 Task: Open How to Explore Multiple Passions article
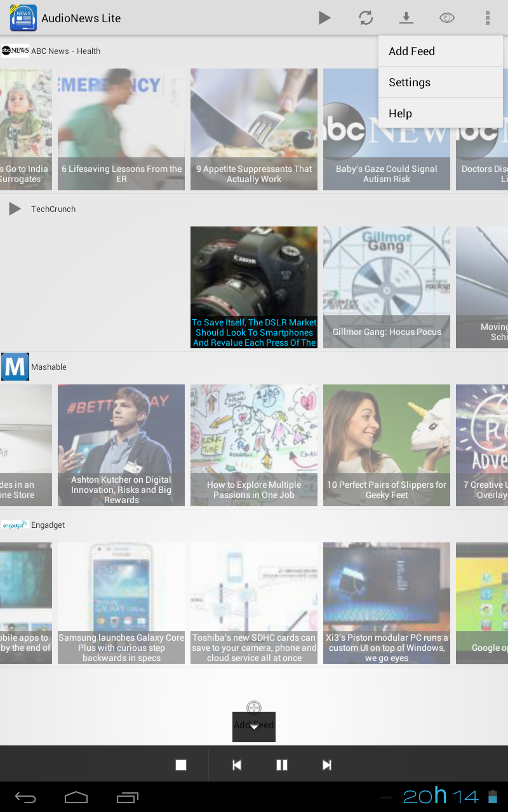pyautogui.click(x=254, y=445)
